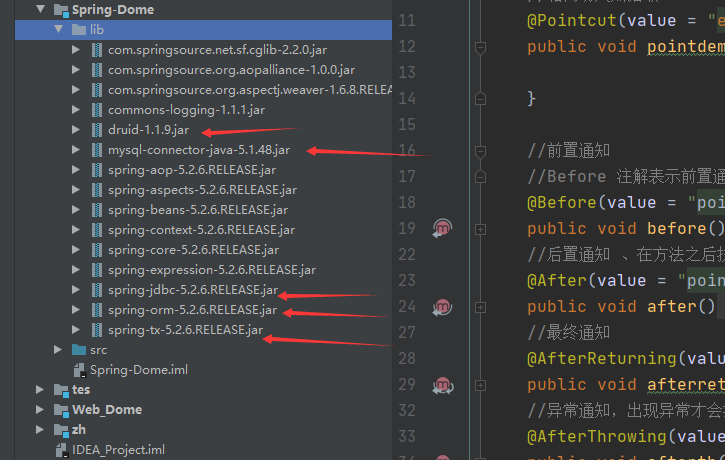Expand mysql-connector-java-5.1.48.jar arrow

pos(76,149)
